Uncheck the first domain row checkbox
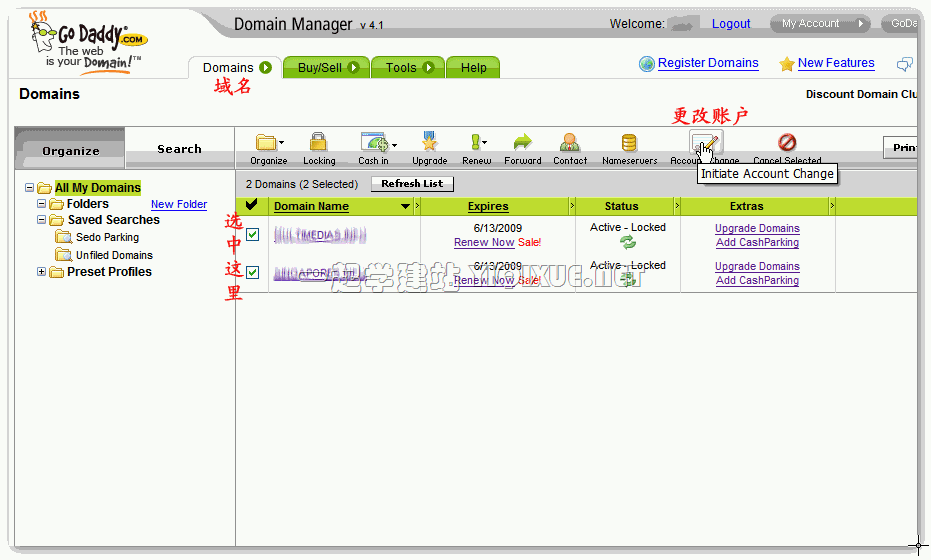 (x=252, y=235)
